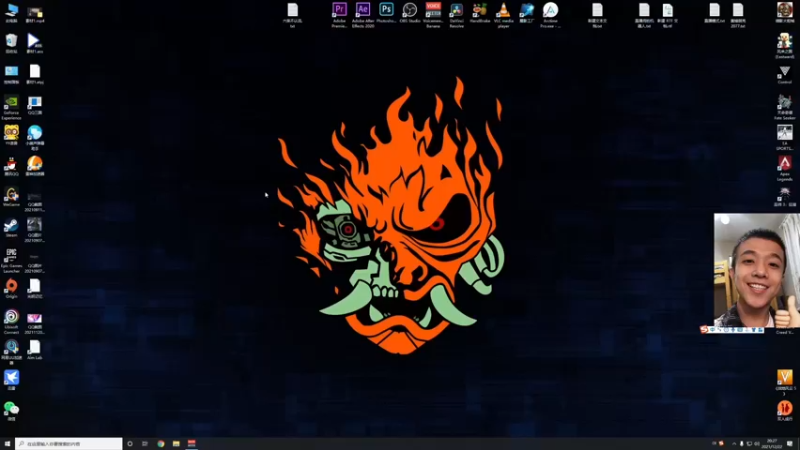Open Cortana circle on taskbar
Image resolution: width=800 pixels, height=450 pixels.
[130, 444]
